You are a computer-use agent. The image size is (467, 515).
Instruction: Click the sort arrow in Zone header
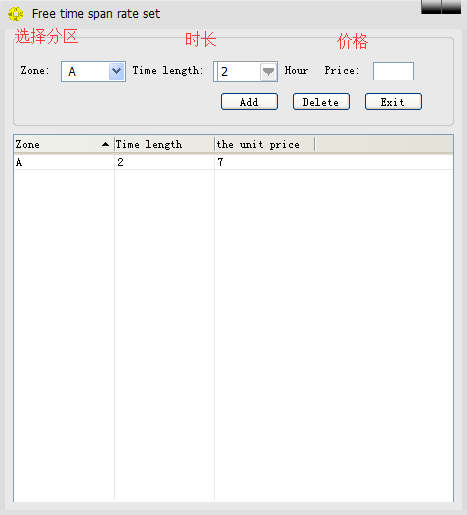coord(105,144)
